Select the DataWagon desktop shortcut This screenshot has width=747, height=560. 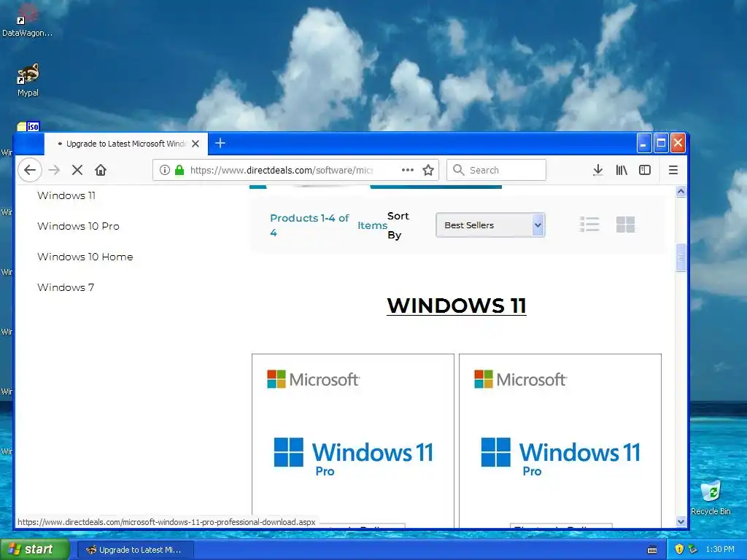coord(27,21)
